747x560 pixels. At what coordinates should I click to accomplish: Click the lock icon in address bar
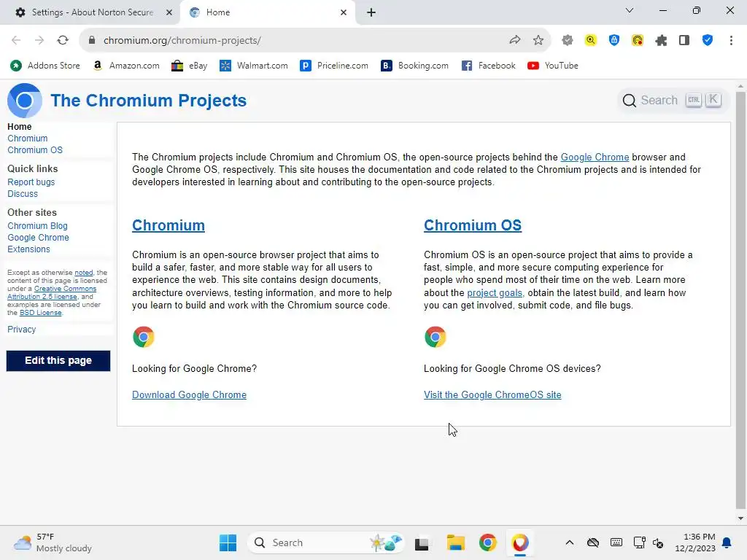pyautogui.click(x=92, y=41)
